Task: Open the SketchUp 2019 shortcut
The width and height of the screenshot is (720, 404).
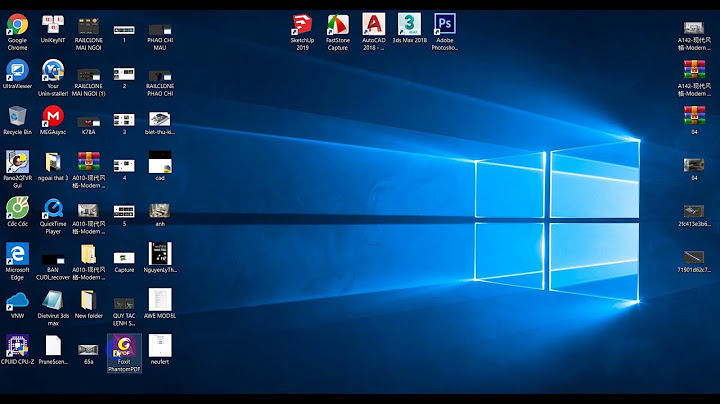Action: coord(302,24)
